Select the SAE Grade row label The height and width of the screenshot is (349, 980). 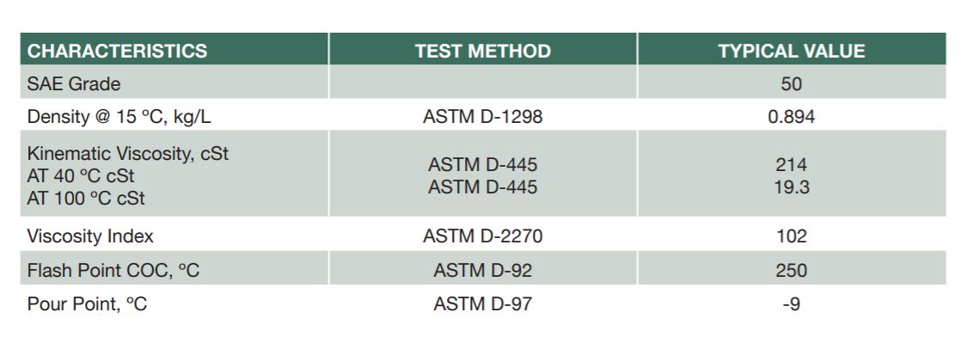[74, 83]
